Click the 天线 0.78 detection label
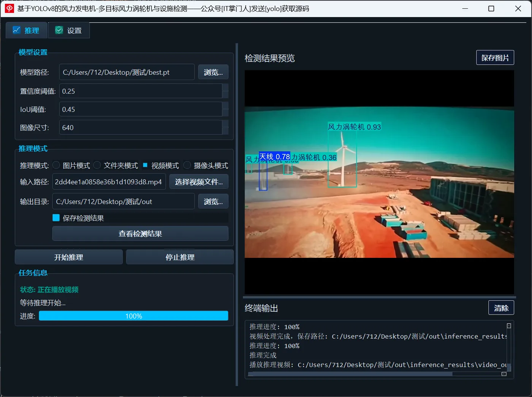Screen dimensions: 532x397 (274, 157)
